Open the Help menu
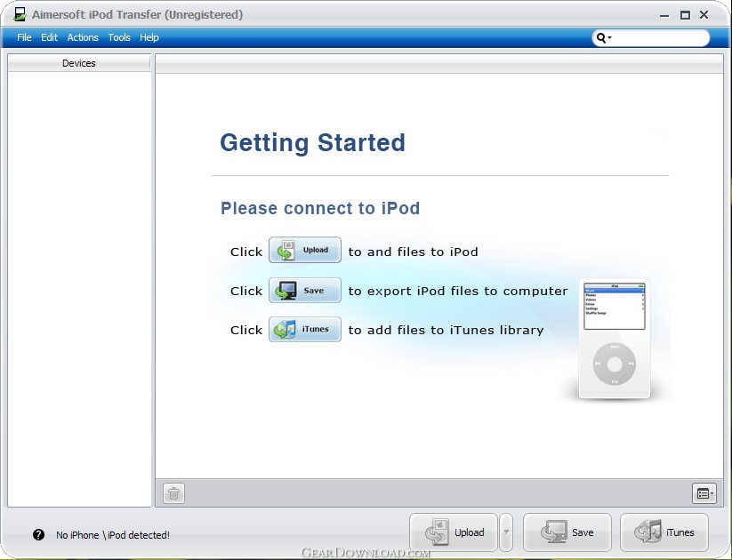The height and width of the screenshot is (560, 732). pos(149,37)
